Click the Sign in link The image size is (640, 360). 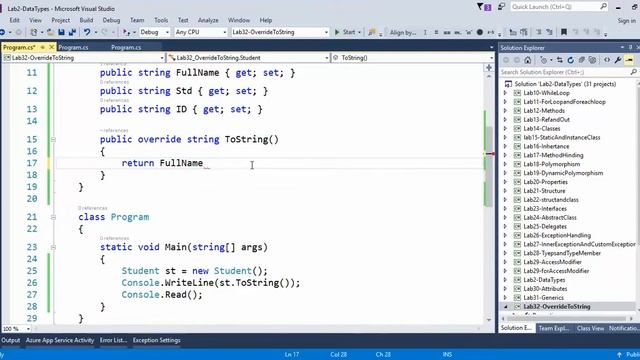coord(627,20)
